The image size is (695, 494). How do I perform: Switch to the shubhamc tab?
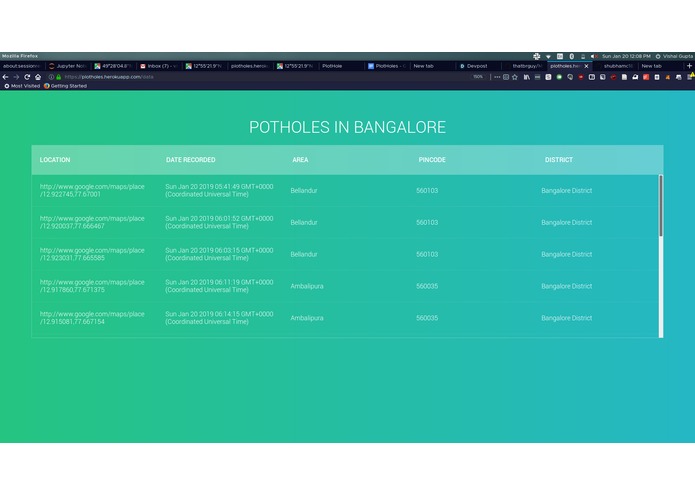615,66
